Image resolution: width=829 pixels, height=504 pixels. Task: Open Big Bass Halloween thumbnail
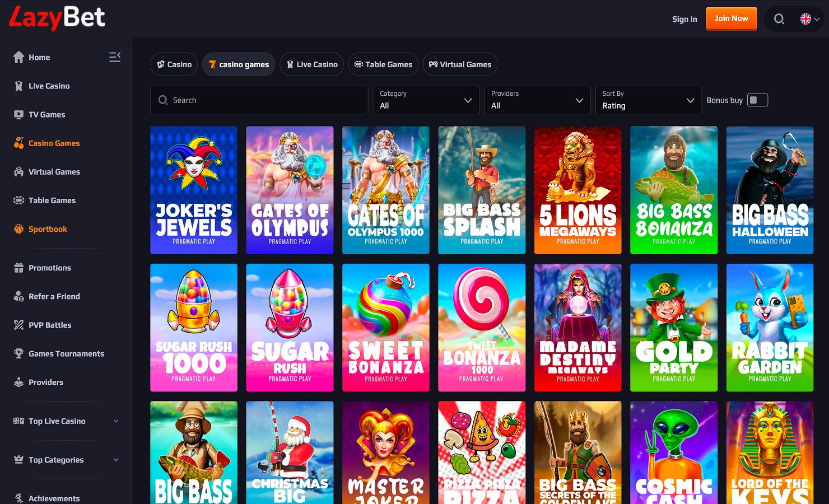pyautogui.click(x=770, y=190)
